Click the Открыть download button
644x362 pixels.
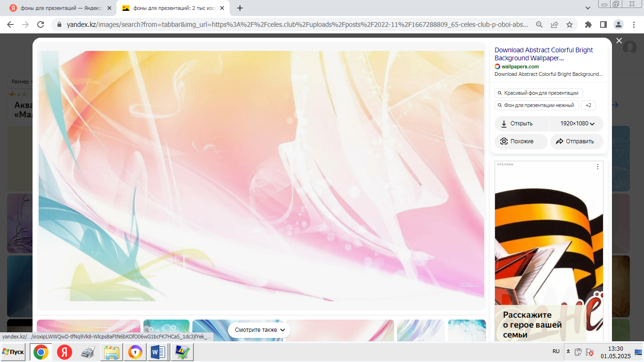click(521, 123)
